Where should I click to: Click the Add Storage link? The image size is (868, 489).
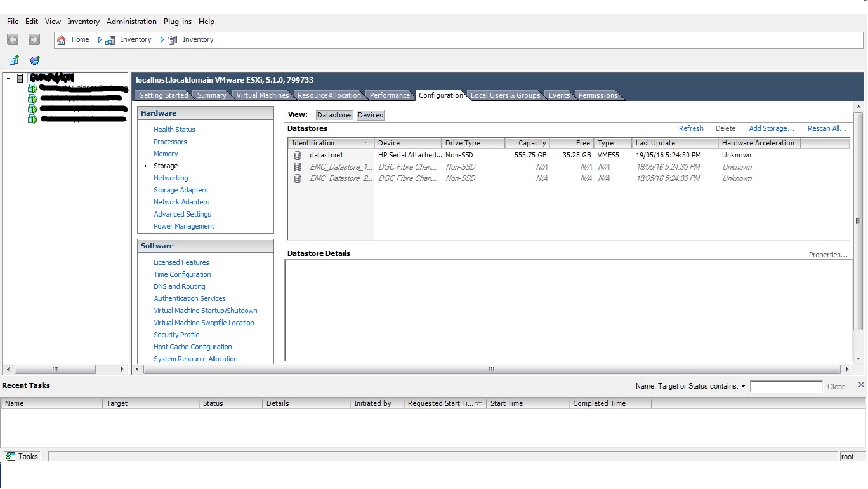tap(771, 128)
